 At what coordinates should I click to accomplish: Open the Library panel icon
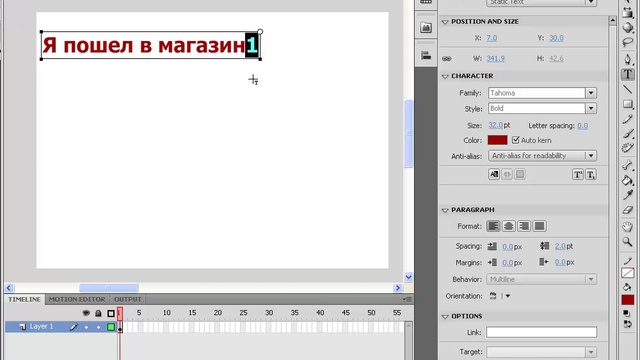click(x=426, y=27)
